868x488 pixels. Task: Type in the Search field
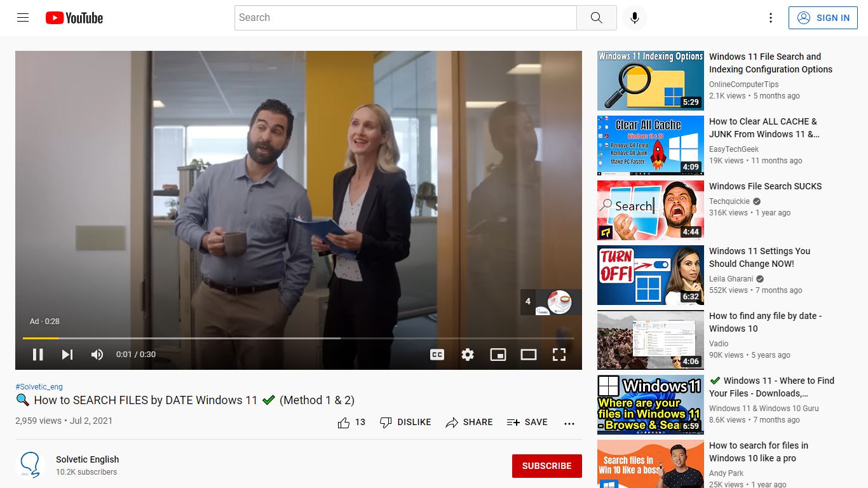pos(405,18)
